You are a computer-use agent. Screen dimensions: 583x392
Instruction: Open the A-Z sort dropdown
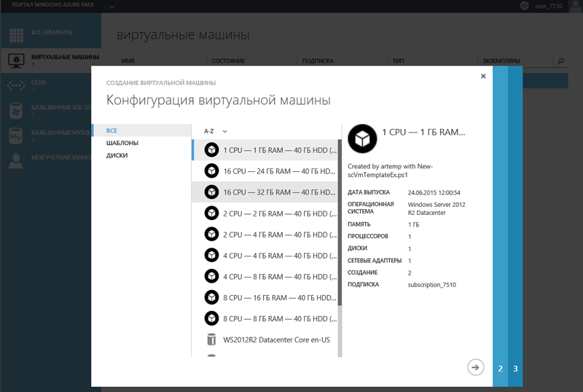(x=216, y=131)
